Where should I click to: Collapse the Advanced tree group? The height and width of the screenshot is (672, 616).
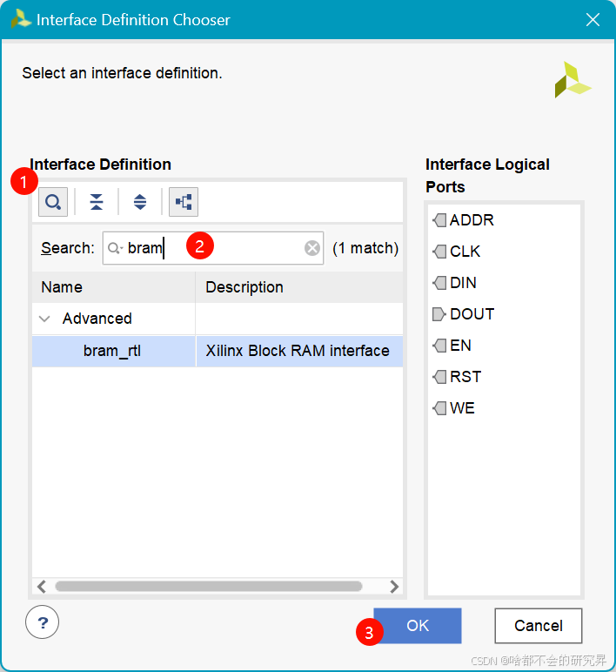pos(44,319)
